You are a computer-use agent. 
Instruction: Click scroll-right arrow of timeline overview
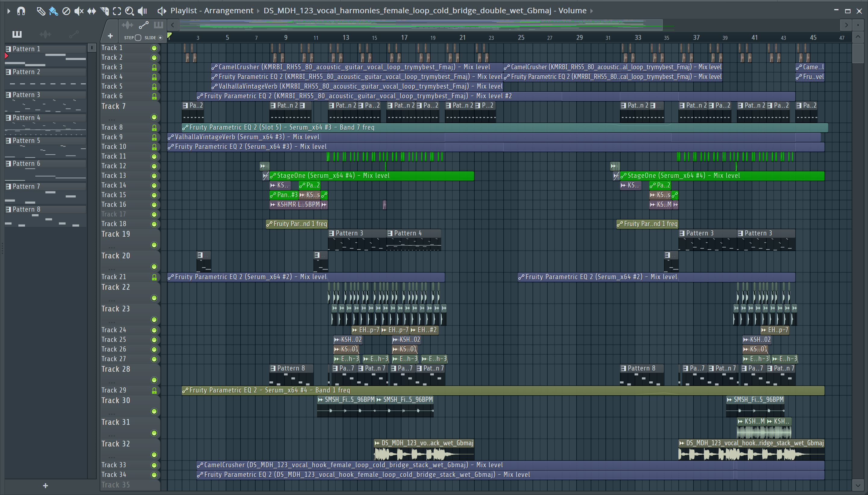[846, 25]
